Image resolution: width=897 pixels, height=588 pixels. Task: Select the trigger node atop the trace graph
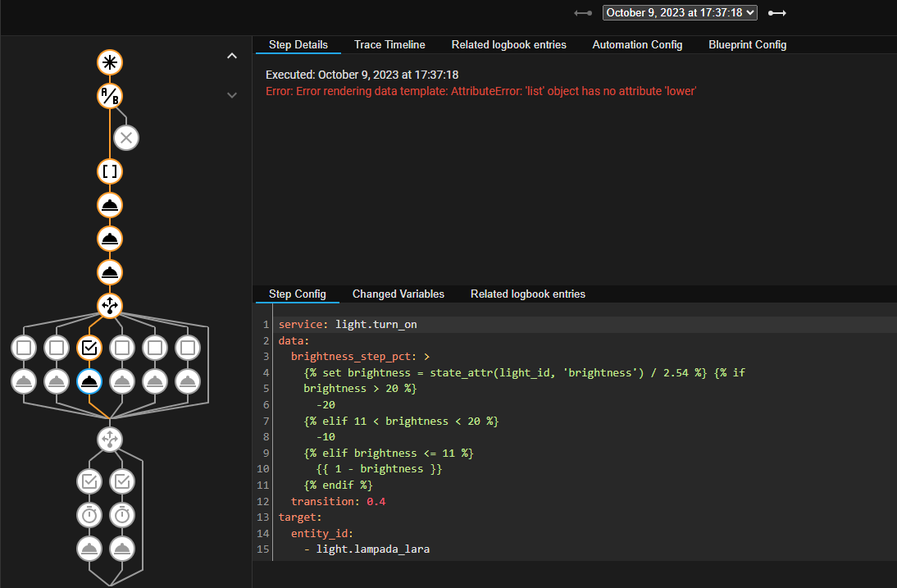(x=109, y=62)
